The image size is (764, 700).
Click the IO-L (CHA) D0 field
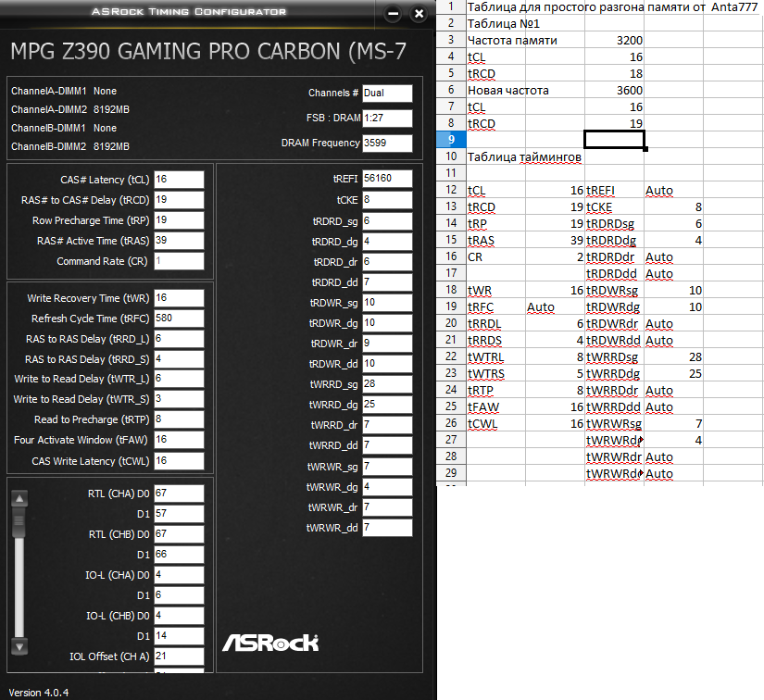point(179,575)
